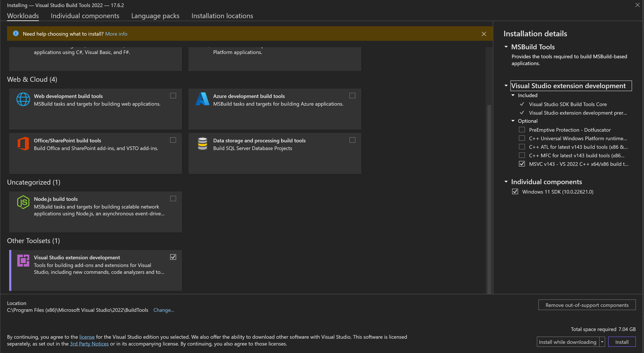Click the Other Toolsets (1) heading
Viewport: 644px width, 353px height.
(x=33, y=241)
